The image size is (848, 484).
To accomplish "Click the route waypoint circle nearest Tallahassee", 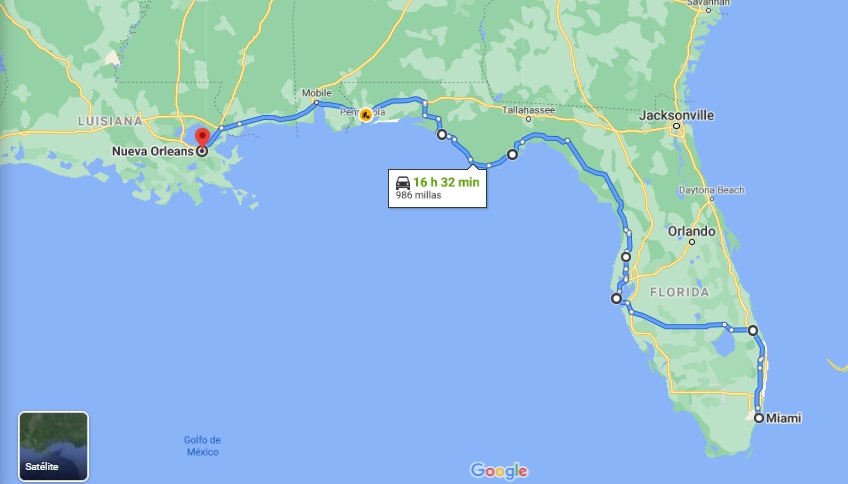I will pyautogui.click(x=512, y=155).
